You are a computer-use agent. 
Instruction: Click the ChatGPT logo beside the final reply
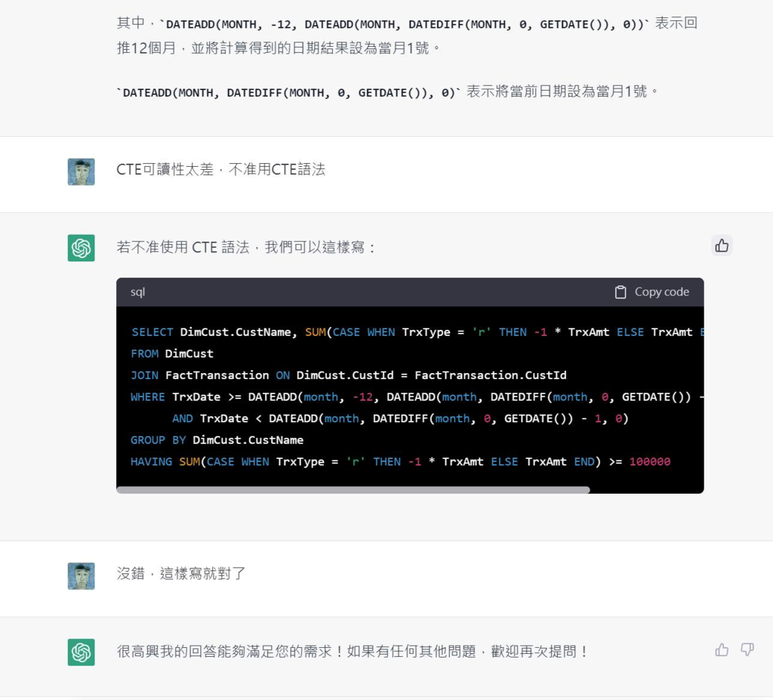coord(82,652)
